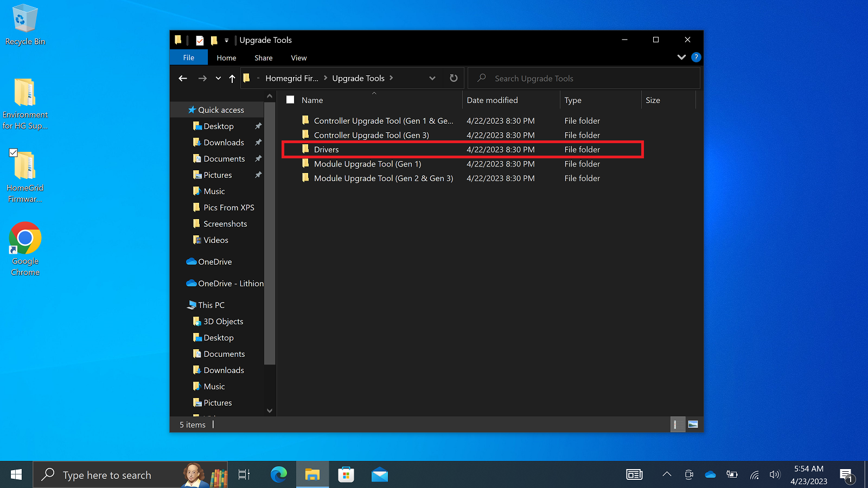Switch to the Home ribbon tab

click(226, 58)
